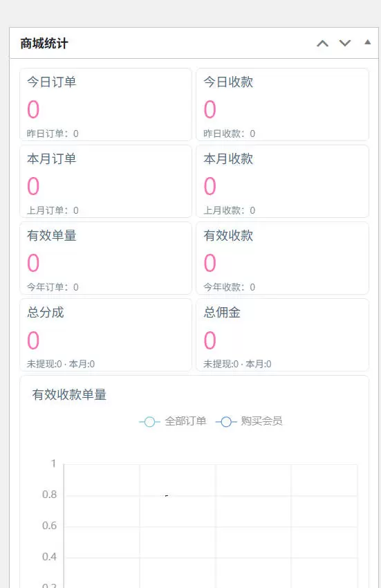Select the 本月订单 card
The image size is (381, 588).
[x=106, y=181]
